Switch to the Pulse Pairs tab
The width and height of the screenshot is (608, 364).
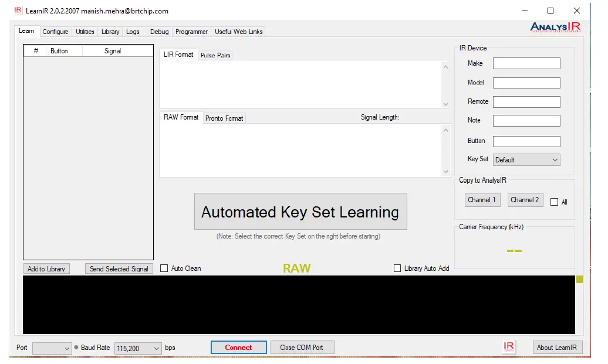(215, 55)
